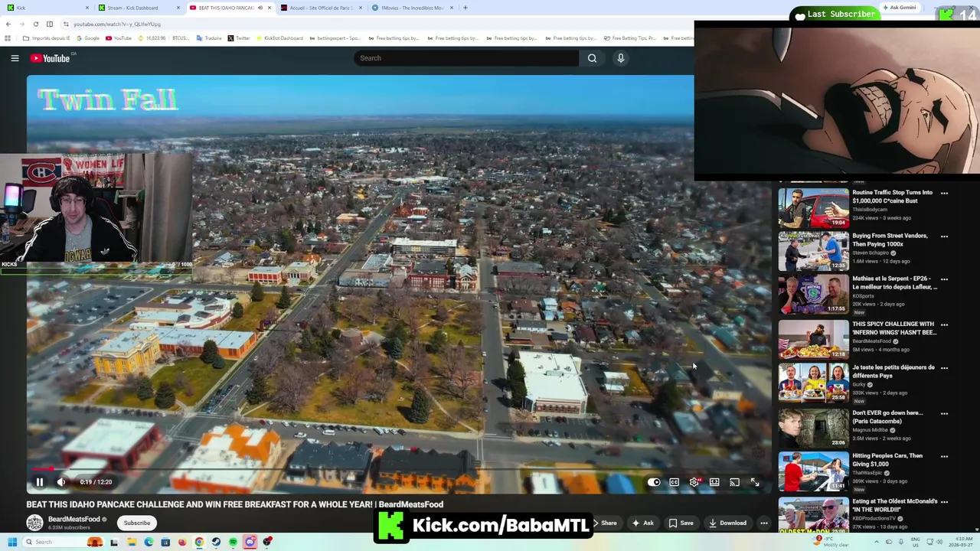Enter fullscreen mode in the player

[755, 482]
